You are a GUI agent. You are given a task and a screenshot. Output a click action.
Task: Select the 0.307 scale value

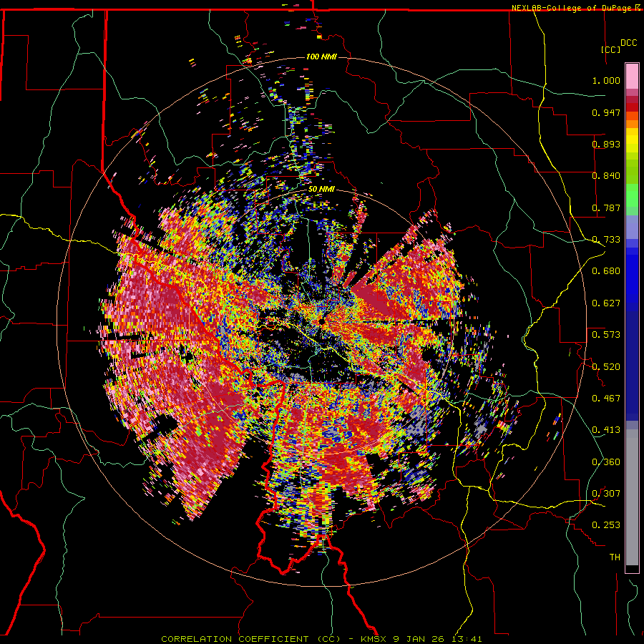pyautogui.click(x=606, y=494)
